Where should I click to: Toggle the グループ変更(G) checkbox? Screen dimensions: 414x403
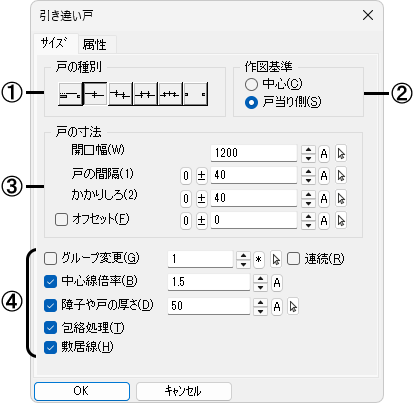tap(50, 259)
